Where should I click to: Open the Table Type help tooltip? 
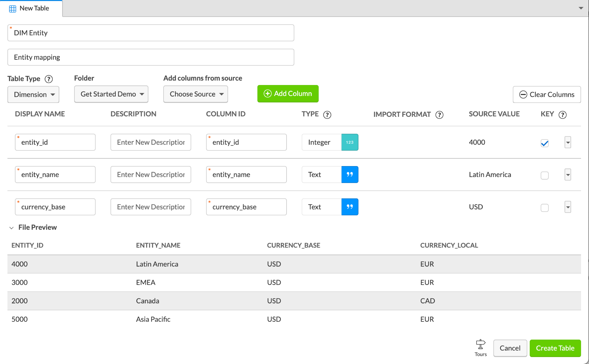(49, 79)
